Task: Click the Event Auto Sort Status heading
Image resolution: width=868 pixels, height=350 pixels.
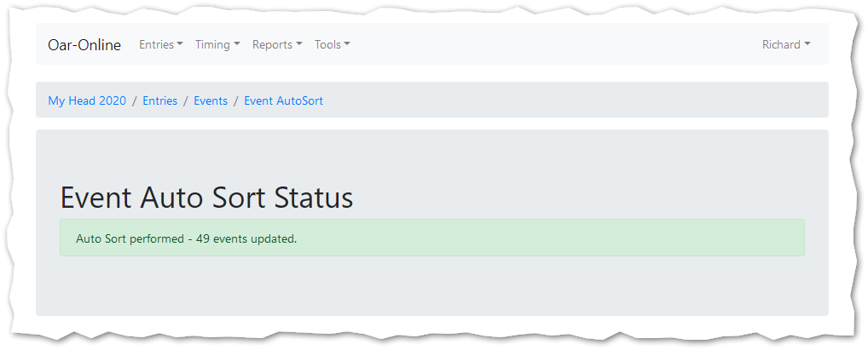Action: tap(206, 198)
